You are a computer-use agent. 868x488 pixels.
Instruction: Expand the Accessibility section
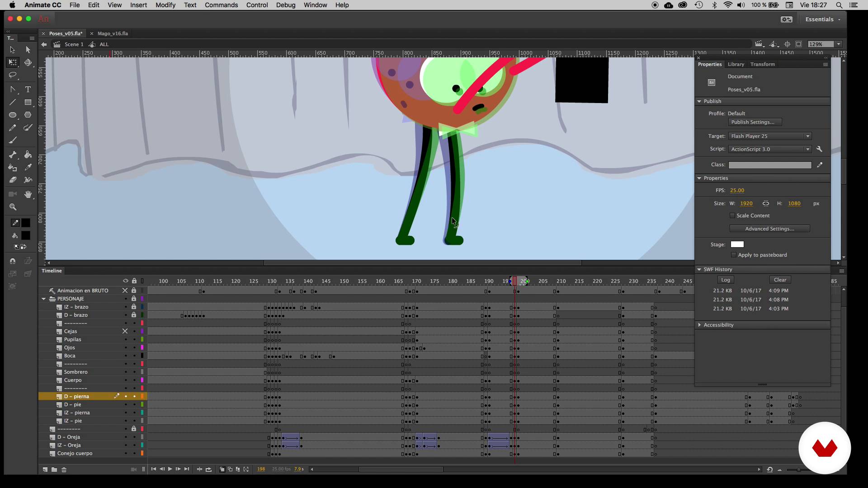699,325
